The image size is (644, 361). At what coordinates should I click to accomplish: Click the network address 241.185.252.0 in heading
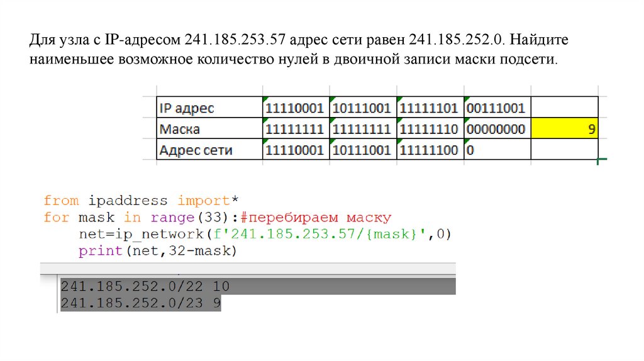(456, 40)
